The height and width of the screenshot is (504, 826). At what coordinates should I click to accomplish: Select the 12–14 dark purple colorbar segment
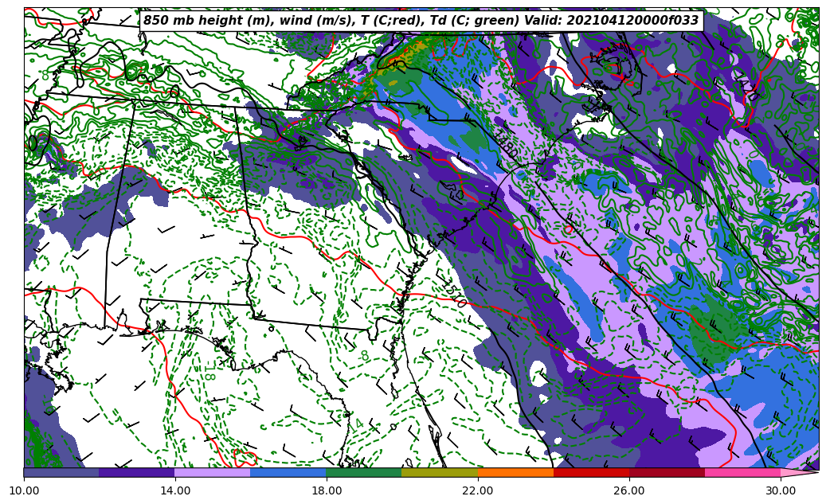[x=137, y=472]
